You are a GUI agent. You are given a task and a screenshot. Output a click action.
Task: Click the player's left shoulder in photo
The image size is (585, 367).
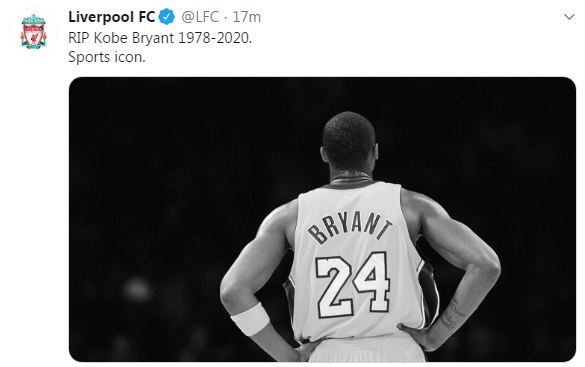pyautogui.click(x=276, y=220)
